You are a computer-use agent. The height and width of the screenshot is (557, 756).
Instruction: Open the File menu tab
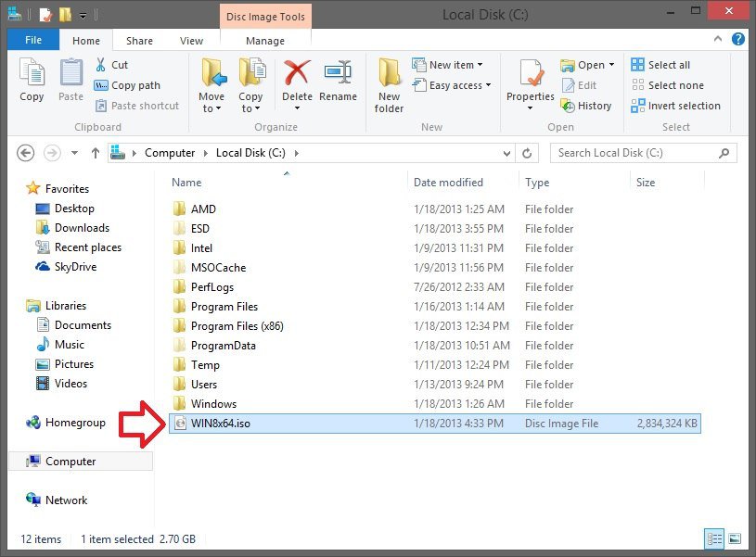coord(32,41)
